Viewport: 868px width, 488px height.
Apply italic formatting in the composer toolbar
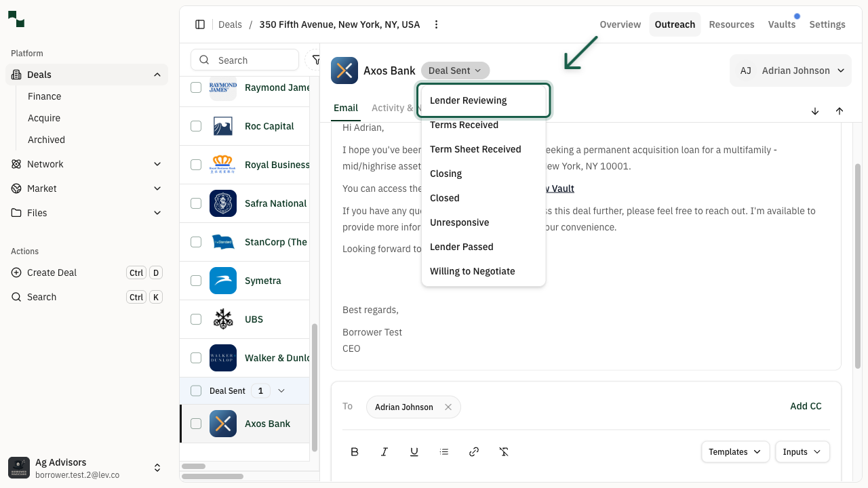[384, 451]
